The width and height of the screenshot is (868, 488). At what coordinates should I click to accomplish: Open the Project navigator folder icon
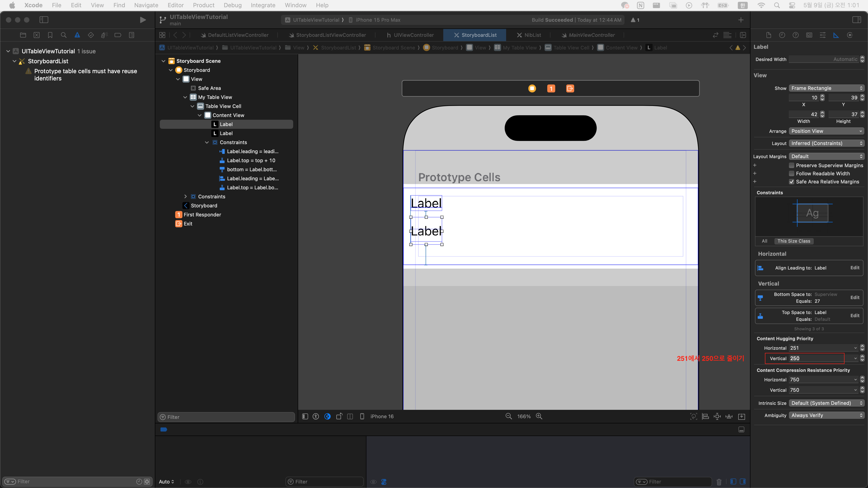(23, 35)
